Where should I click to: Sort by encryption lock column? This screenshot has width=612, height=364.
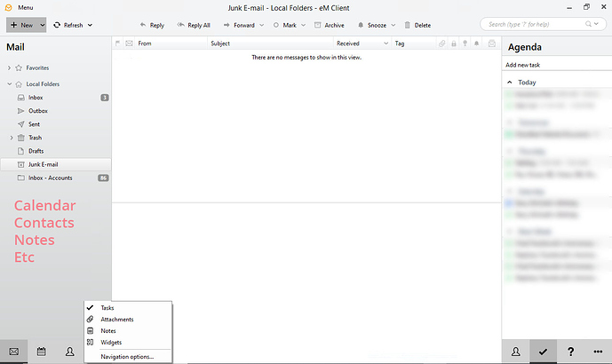click(454, 44)
